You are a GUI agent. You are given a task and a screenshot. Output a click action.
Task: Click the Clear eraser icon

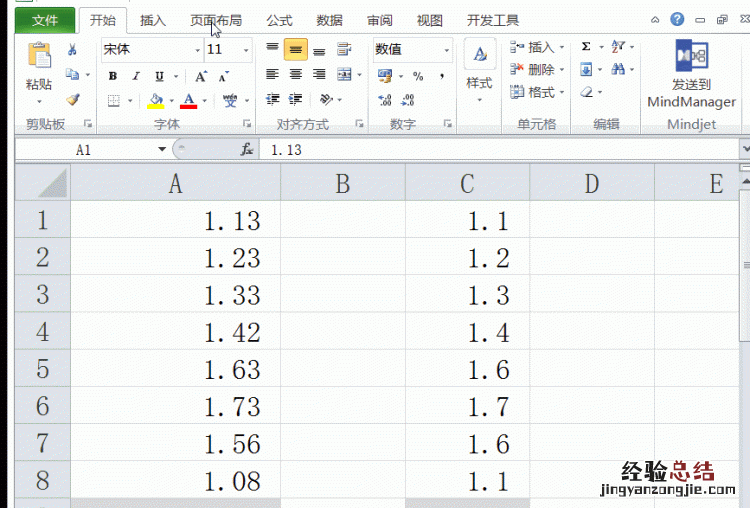pyautogui.click(x=587, y=92)
